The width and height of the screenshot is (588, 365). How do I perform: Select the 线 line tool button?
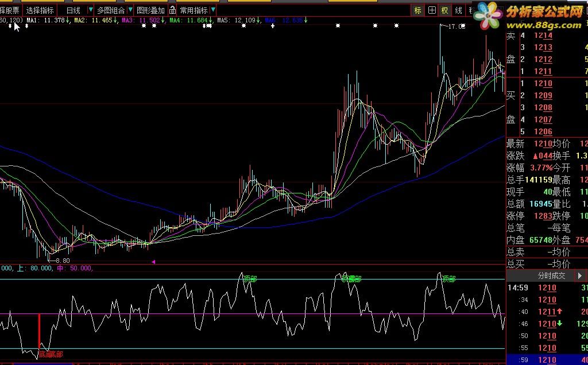pos(458,10)
